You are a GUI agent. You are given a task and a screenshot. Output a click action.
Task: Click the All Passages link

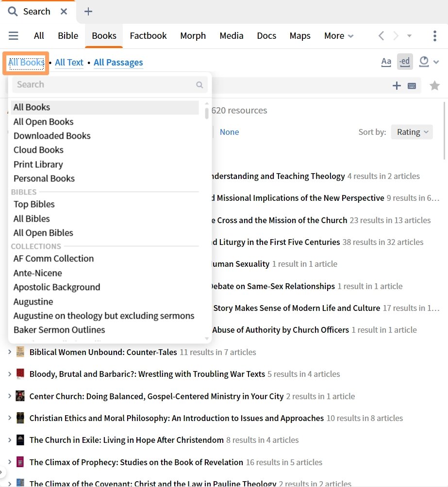(118, 63)
